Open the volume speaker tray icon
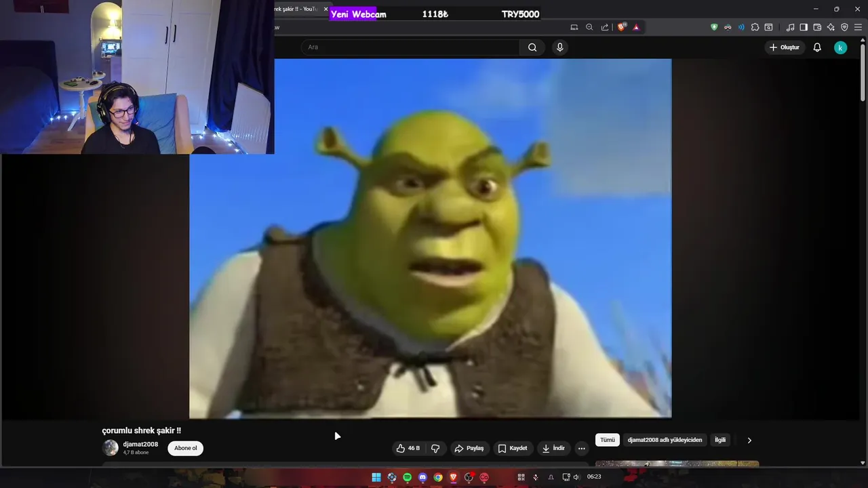 tap(576, 477)
